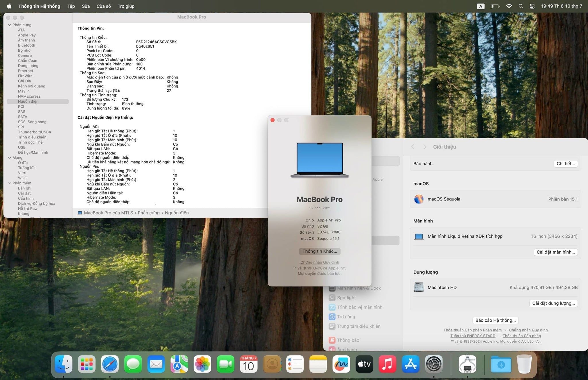Open Wi-Fi status in the menu bar
Screen dimensions: 588x380
point(509,6)
